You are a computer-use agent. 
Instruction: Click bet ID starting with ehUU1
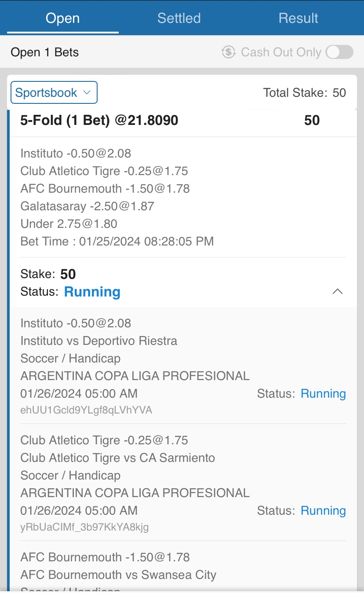(86, 410)
